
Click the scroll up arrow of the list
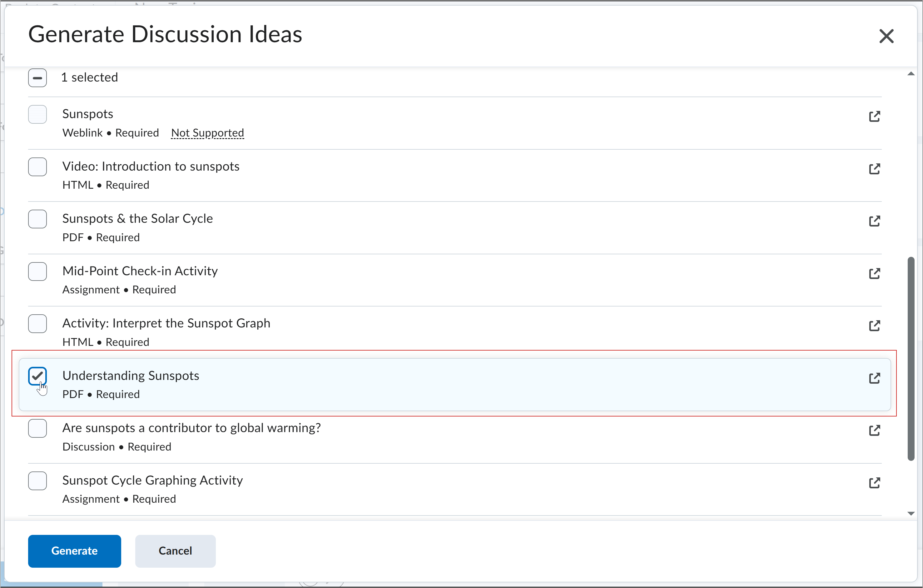pyautogui.click(x=911, y=74)
